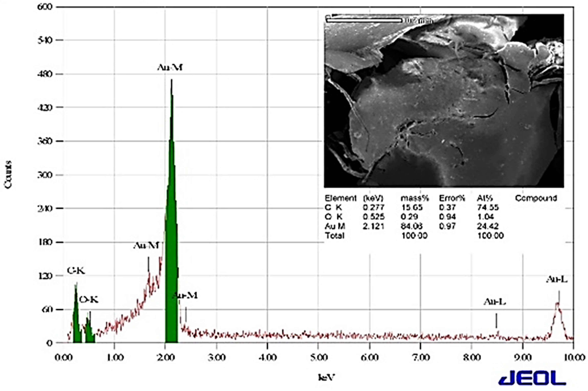Click the white scale bar in the SEM image
588x391 pixels.
[x=364, y=21]
